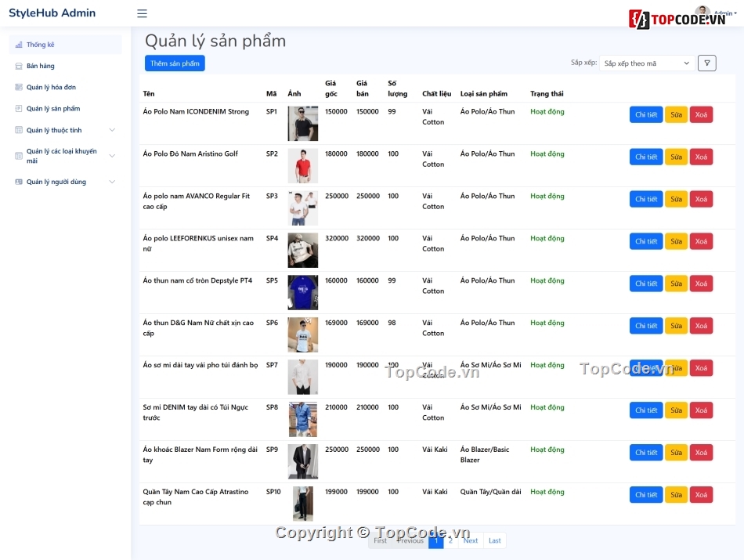Open Quản lý hóa đơn via its invoice icon

tap(19, 87)
